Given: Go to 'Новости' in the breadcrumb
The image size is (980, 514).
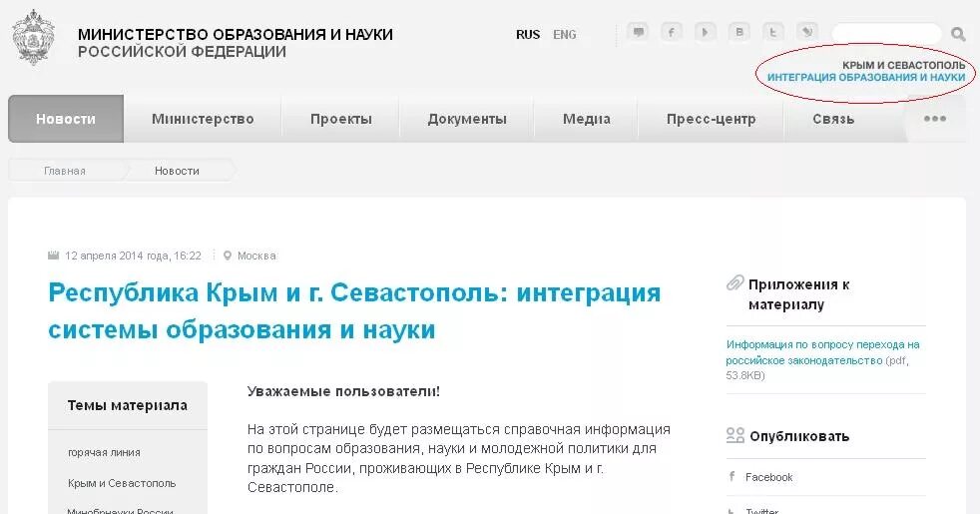Looking at the screenshot, I should [x=177, y=171].
